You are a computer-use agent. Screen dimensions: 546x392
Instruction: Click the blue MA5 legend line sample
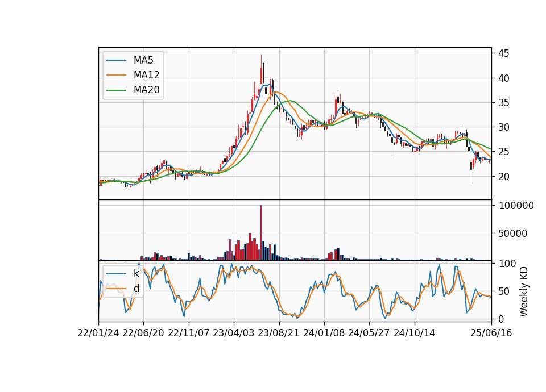(116, 60)
